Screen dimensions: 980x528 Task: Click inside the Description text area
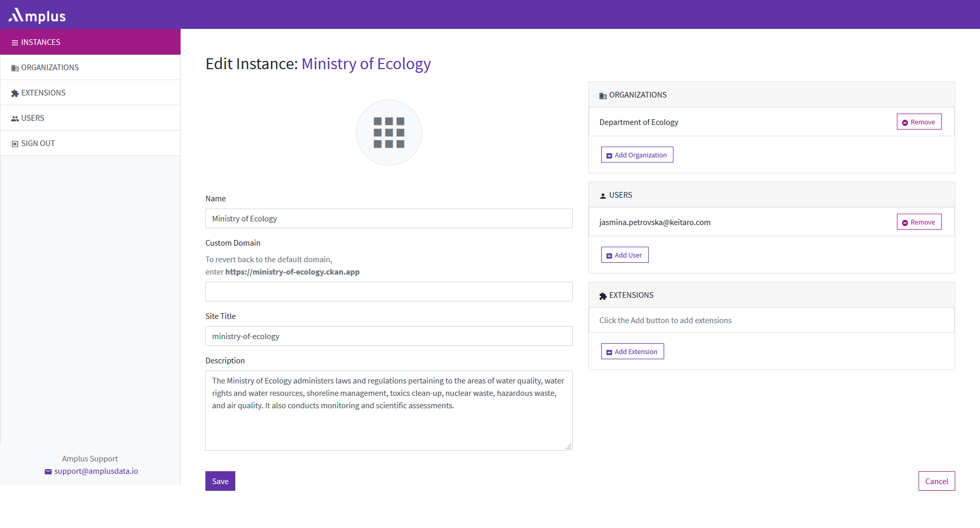pyautogui.click(x=389, y=410)
